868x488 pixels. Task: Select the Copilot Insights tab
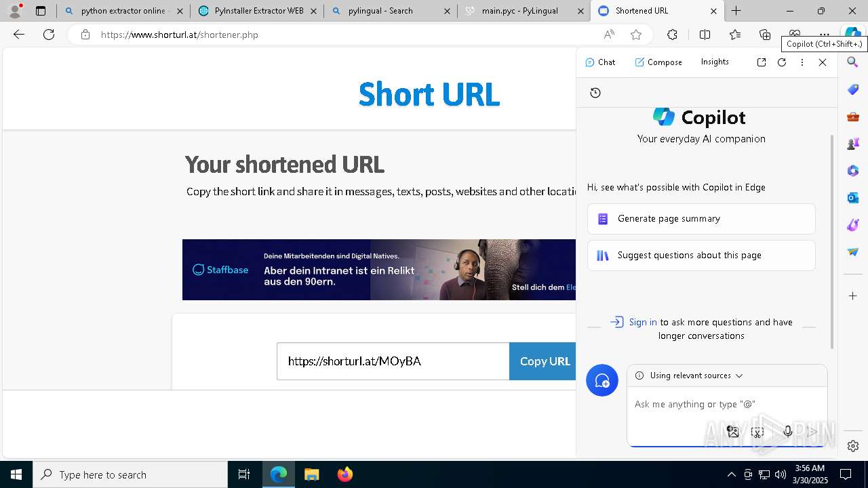(715, 62)
